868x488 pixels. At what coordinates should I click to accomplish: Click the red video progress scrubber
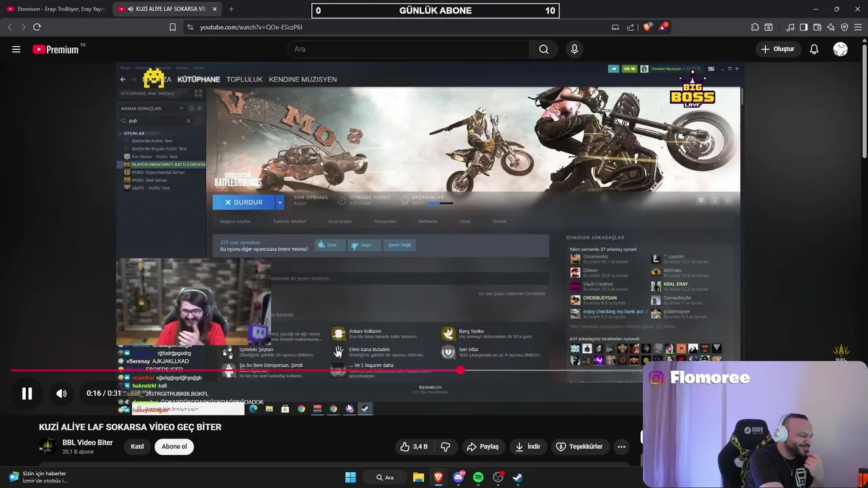pos(460,370)
